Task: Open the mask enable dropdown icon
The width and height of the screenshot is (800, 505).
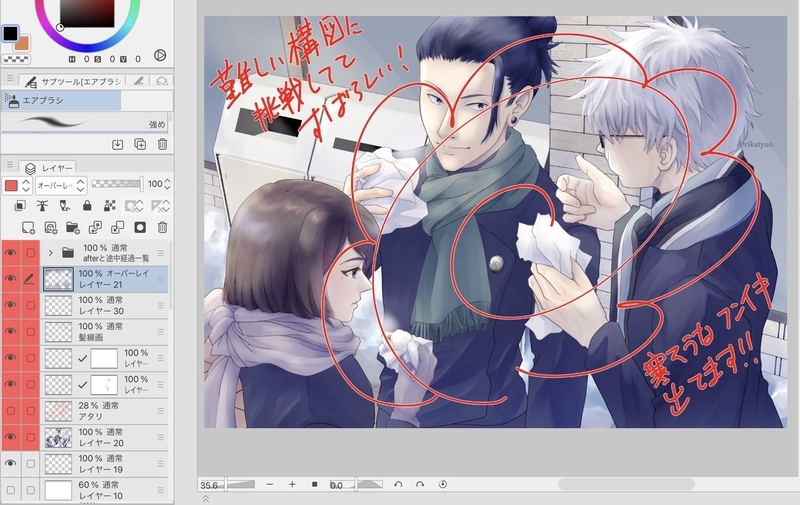Action: coord(134,206)
